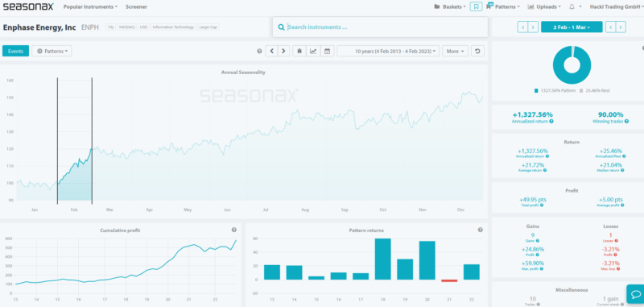Click the next arrow in chart toolbar

tap(283, 52)
